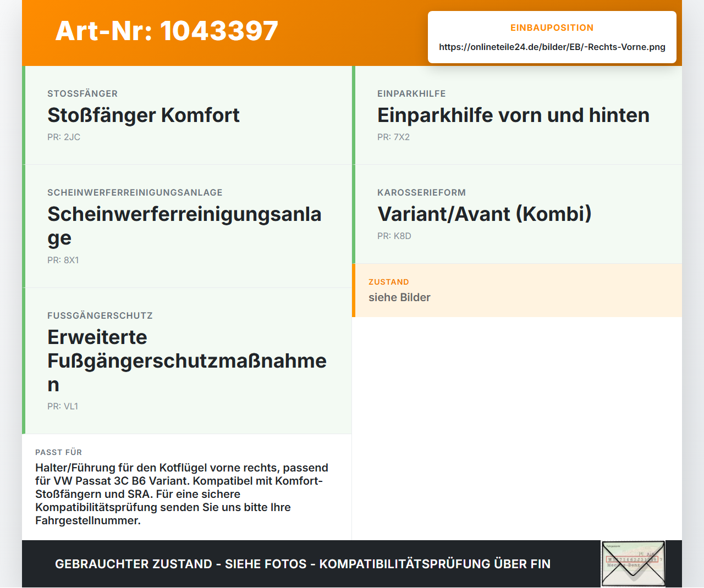Click the EINPARKHILFE category label
The image size is (704, 588).
click(411, 93)
